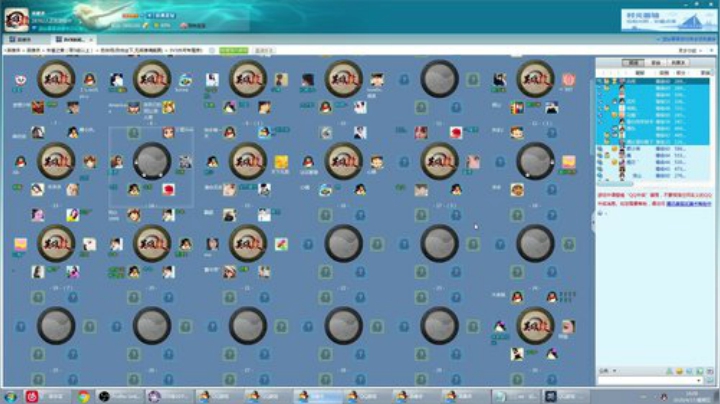Click the in-game table at the top-right corner
The height and width of the screenshot is (404, 720).
tap(535, 79)
